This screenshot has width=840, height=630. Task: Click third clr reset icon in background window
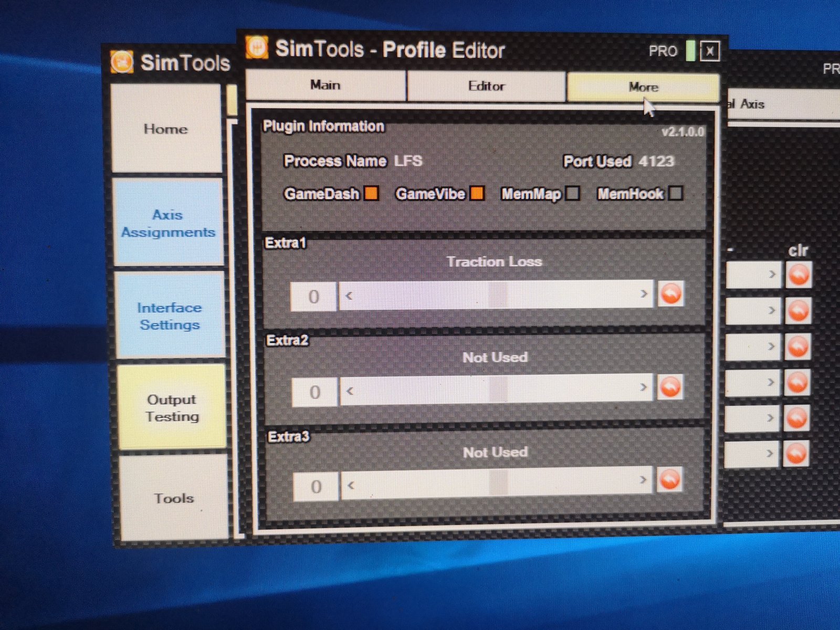coord(797,346)
